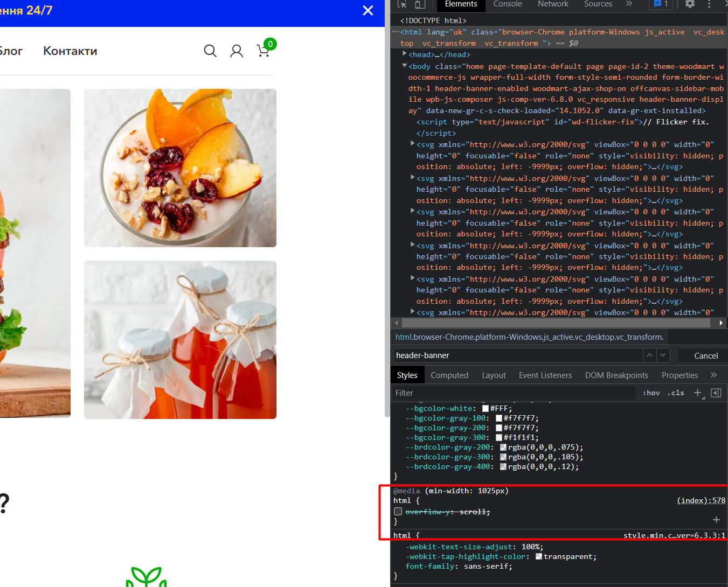Click the --bgcolor-white #FFF color swatch

click(x=486, y=409)
